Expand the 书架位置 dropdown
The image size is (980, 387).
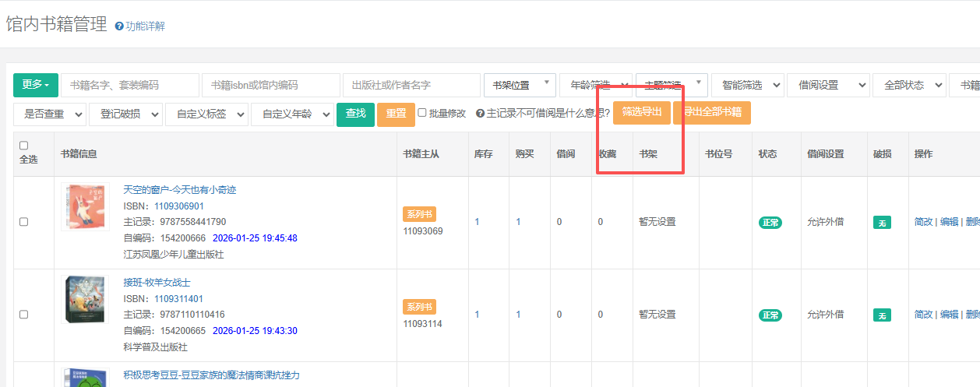[x=520, y=85]
